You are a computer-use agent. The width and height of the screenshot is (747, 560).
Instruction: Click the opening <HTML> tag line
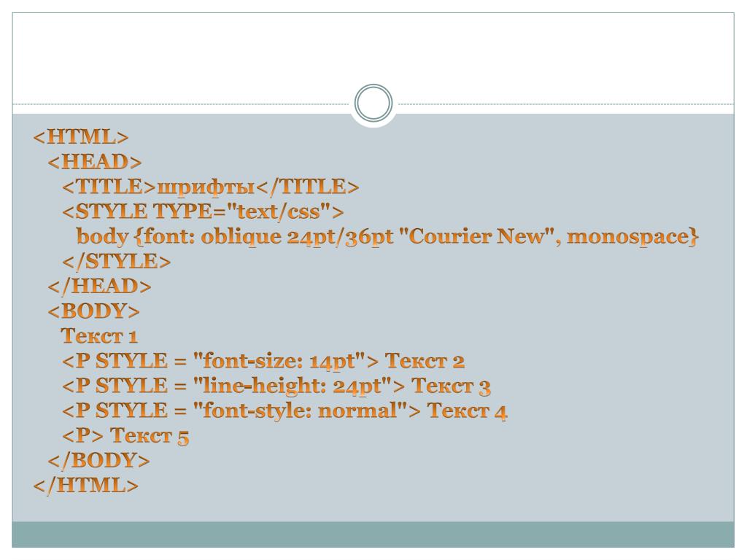[81, 136]
